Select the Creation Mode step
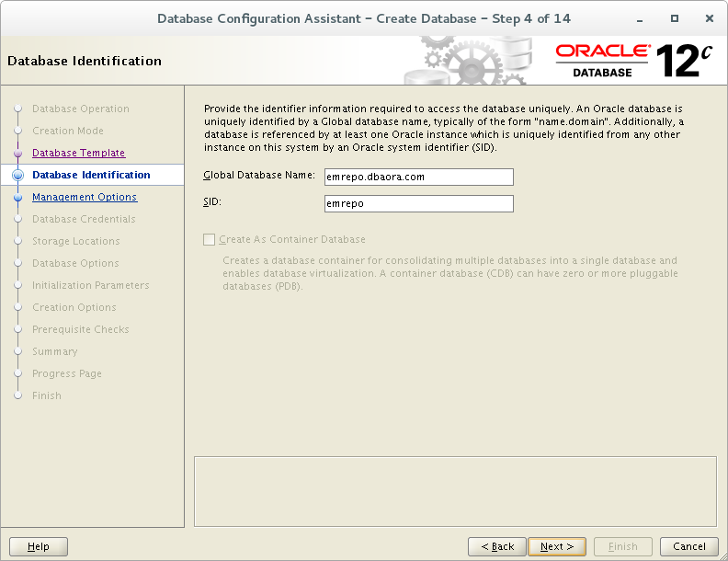 point(68,131)
